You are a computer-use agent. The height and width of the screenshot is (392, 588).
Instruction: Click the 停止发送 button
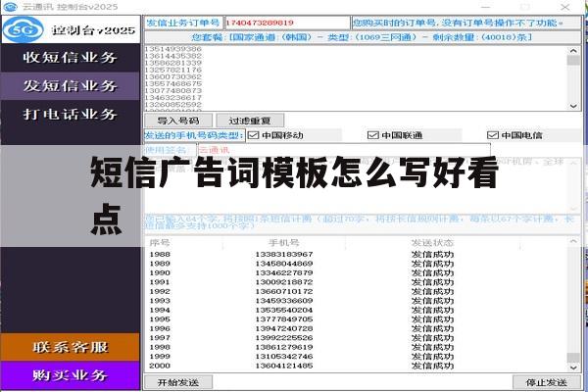point(547,382)
